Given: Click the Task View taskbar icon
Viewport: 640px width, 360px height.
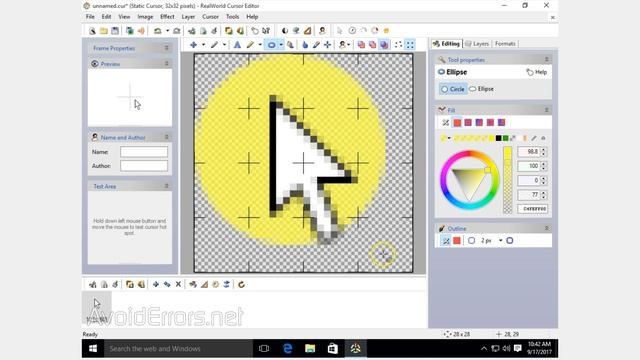Looking at the screenshot, I should pos(264,349).
